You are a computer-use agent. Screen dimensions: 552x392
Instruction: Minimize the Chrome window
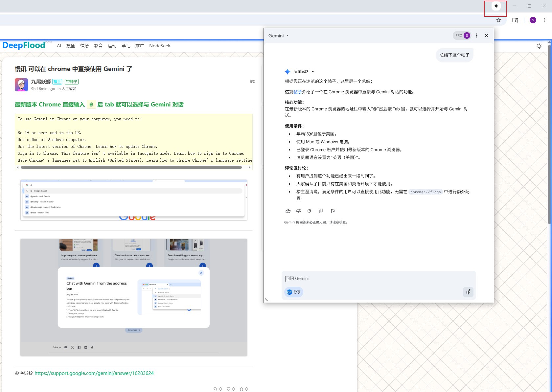point(514,6)
